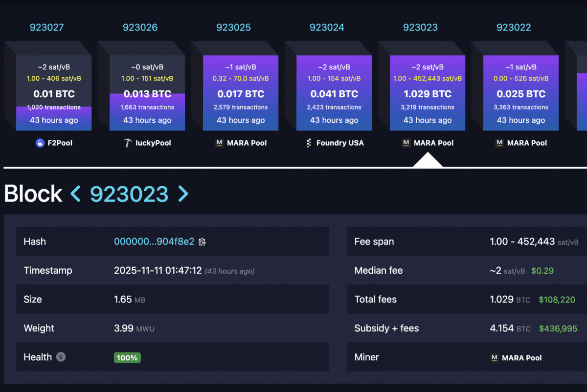The image size is (587, 392).
Task: Open block height 923022
Action: [x=514, y=27]
